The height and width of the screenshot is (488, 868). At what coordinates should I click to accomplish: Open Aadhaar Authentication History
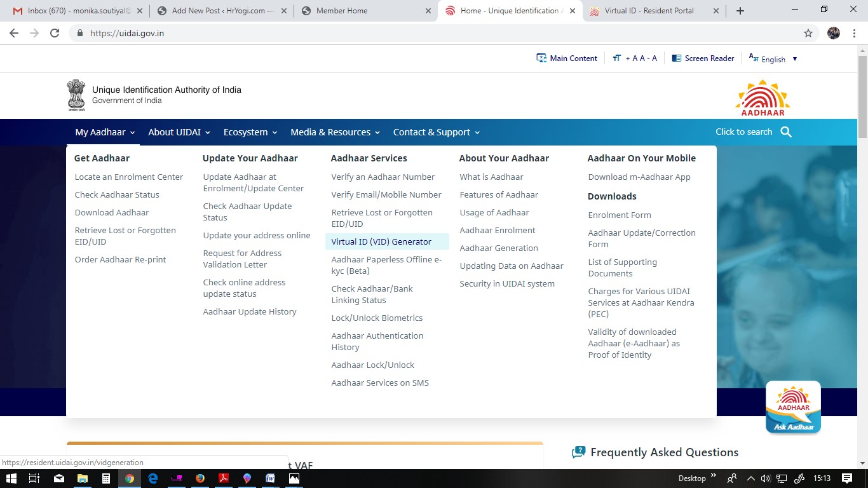(x=377, y=341)
